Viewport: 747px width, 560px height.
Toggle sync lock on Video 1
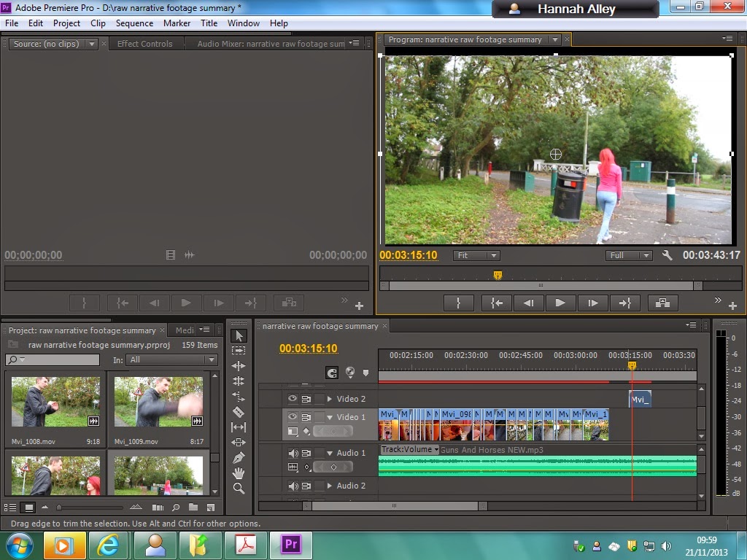point(306,416)
